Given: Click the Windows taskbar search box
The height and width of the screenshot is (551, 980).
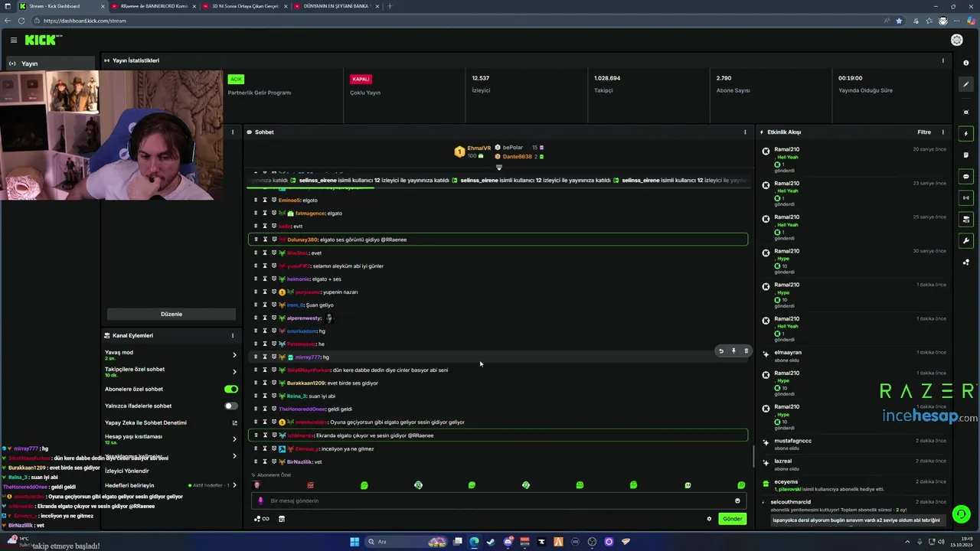Looking at the screenshot, I should 406,542.
